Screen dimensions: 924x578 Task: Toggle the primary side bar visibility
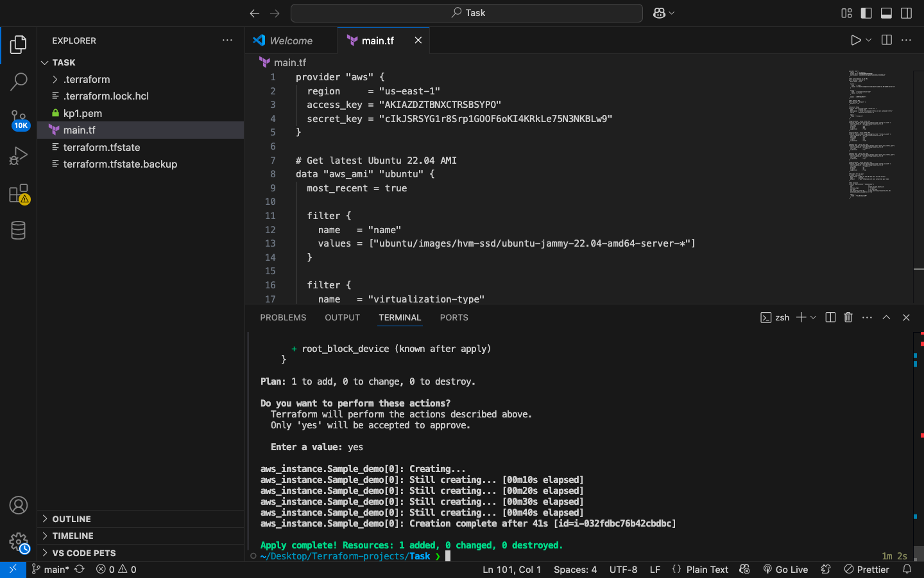click(866, 13)
